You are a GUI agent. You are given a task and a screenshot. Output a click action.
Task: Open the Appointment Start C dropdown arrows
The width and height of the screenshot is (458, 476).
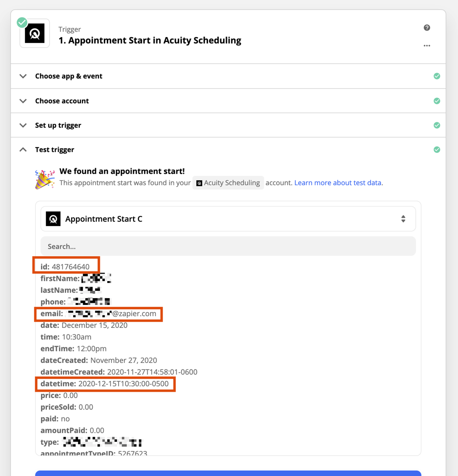click(403, 219)
